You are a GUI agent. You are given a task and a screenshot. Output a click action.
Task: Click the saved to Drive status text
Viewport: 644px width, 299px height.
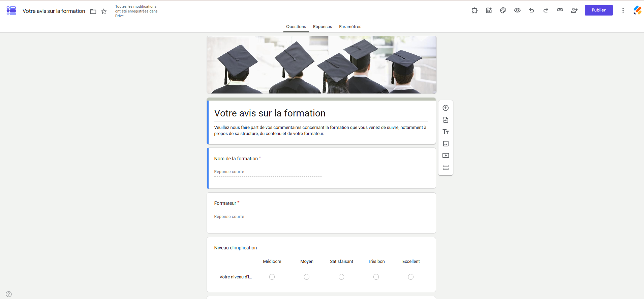pyautogui.click(x=136, y=11)
